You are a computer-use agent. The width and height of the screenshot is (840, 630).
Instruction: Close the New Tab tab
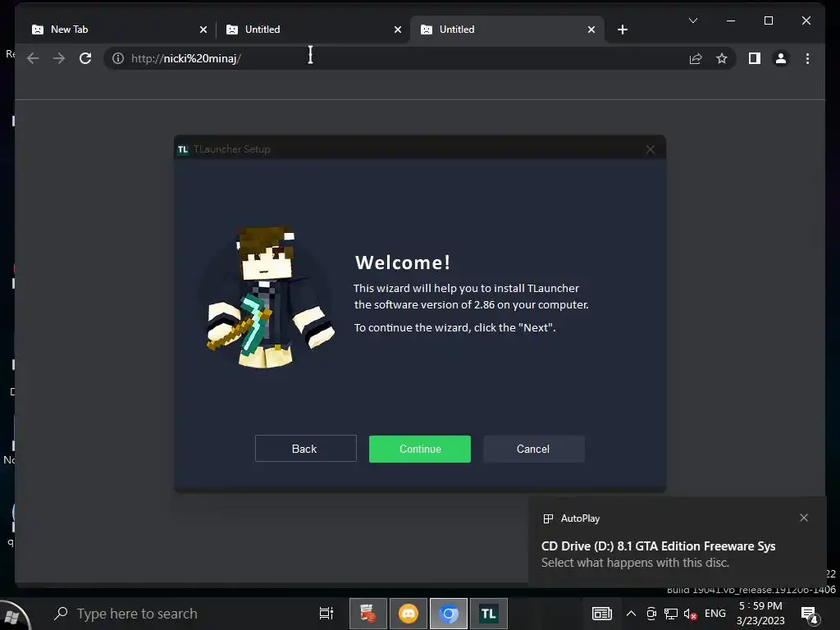tap(203, 30)
